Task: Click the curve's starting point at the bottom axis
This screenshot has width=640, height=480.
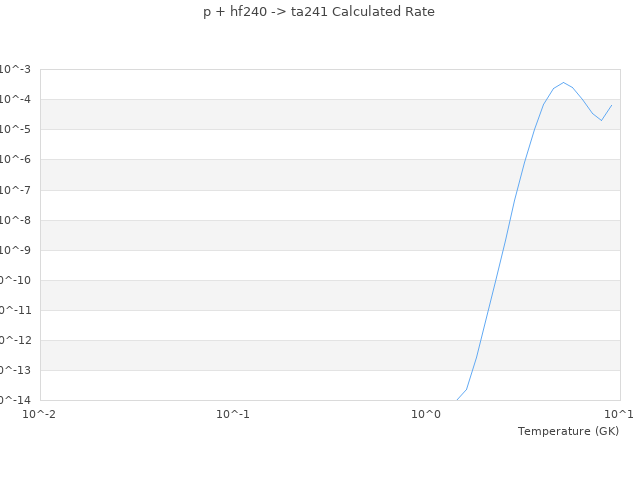Action: [457, 400]
